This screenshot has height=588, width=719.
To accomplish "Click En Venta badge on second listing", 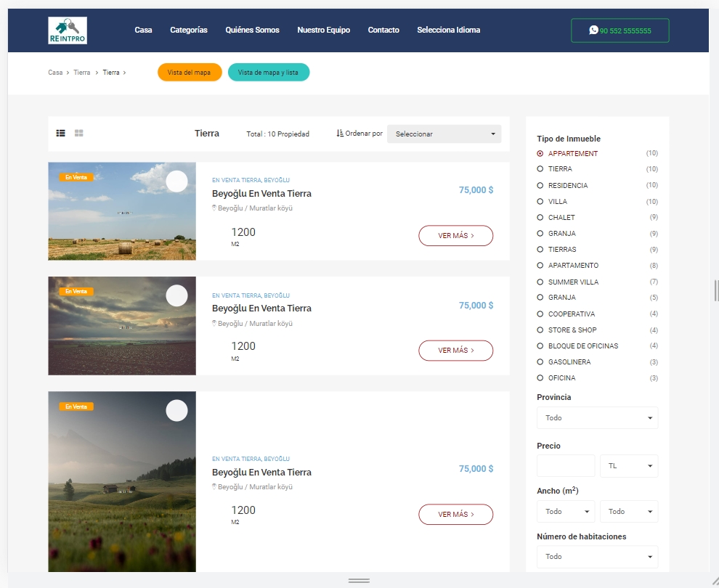I will tap(76, 292).
